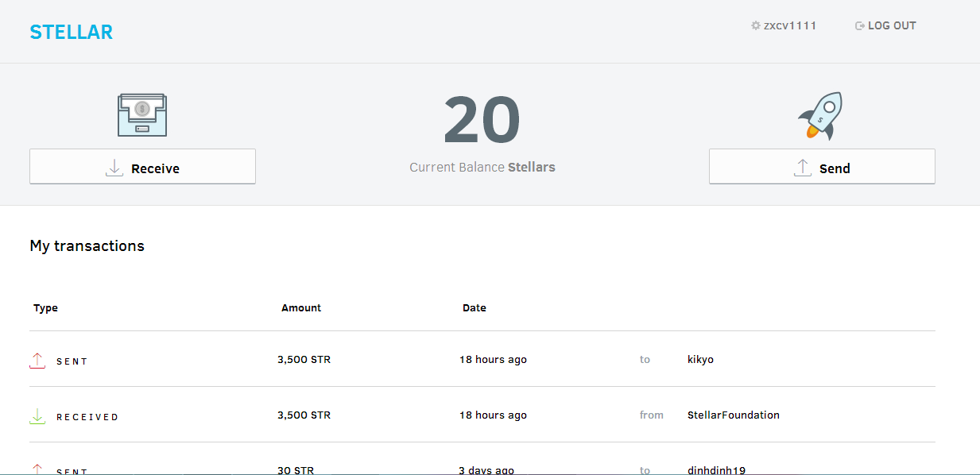980x475 pixels.
Task: Click the upload arrow on Send button
Action: [803, 168]
